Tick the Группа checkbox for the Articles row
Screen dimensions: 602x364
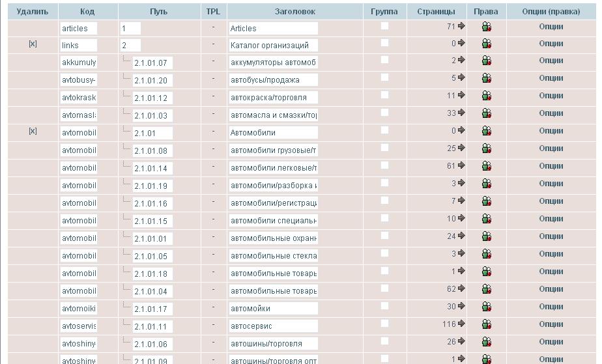384,26
